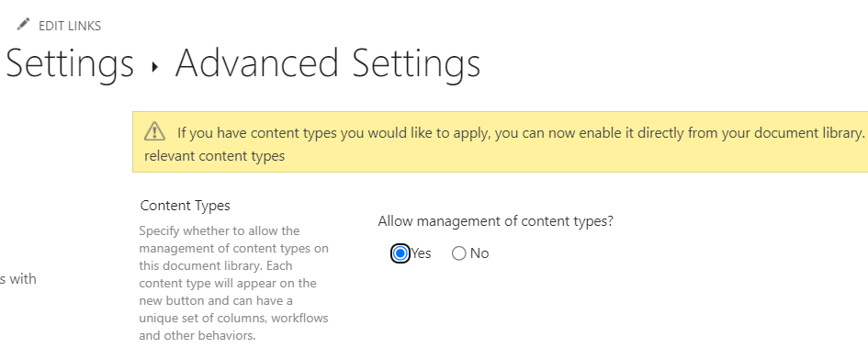Open the EDIT LINKS link
This screenshot has width=868, height=359.
point(70,26)
